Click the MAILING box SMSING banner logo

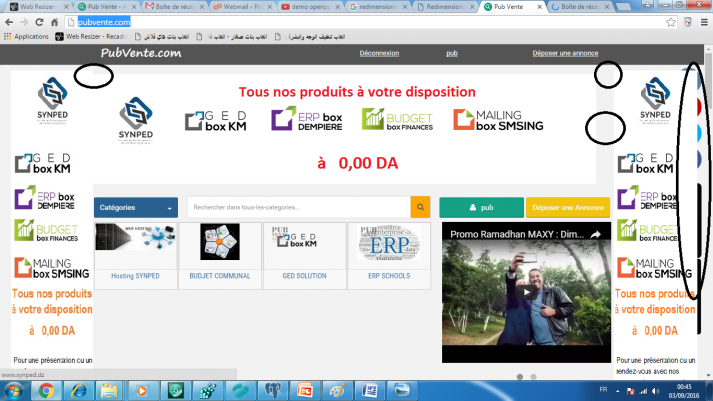(x=498, y=120)
